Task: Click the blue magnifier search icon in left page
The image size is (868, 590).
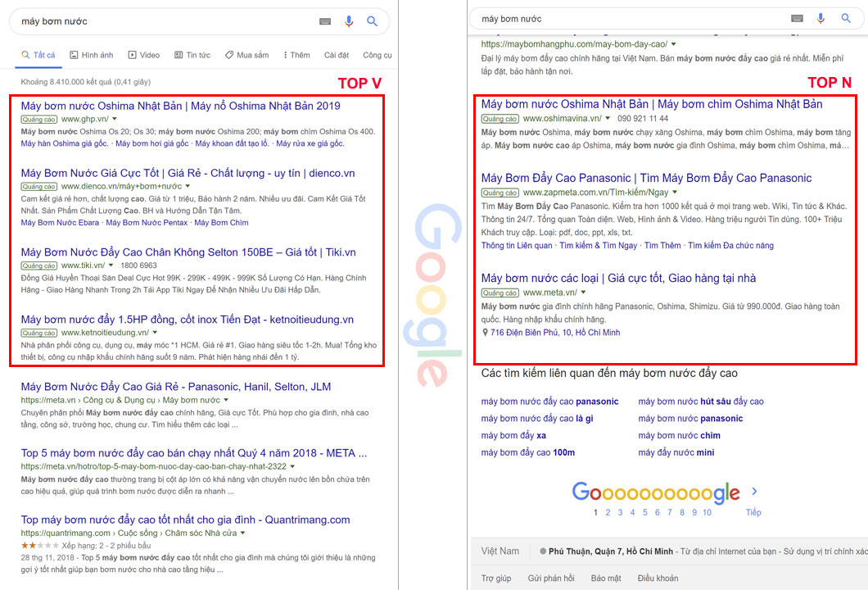Action: pos(372,21)
